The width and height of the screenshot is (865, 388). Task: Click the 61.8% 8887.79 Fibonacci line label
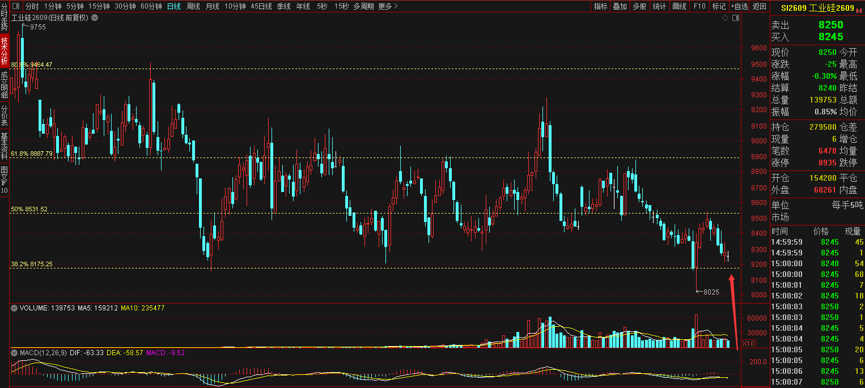pos(32,153)
